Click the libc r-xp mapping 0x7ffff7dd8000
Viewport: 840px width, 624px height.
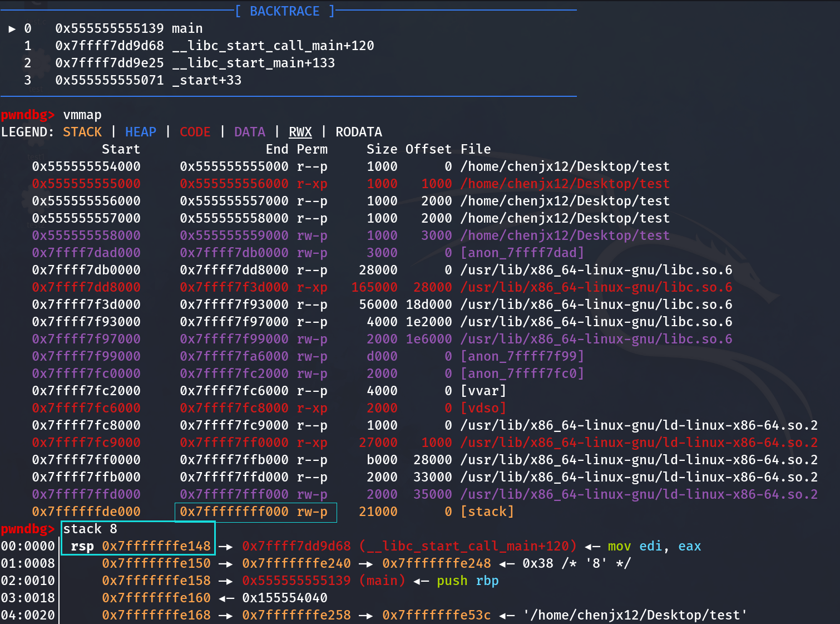tap(86, 287)
